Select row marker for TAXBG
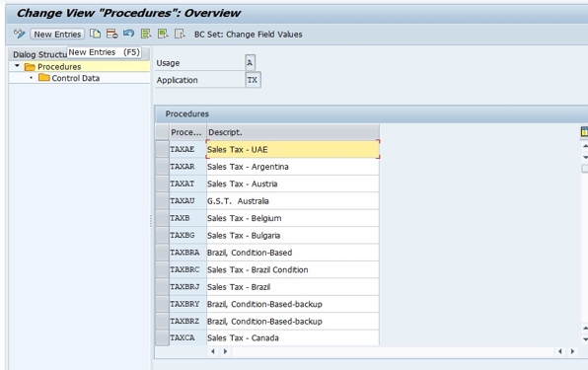Viewport: 588px width, 370px height. [163, 236]
